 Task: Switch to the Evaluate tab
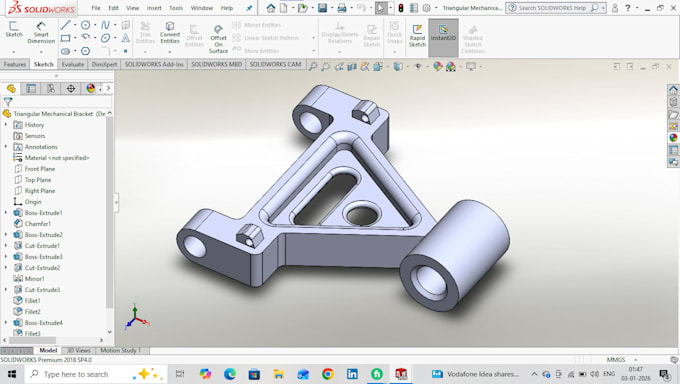(72, 64)
